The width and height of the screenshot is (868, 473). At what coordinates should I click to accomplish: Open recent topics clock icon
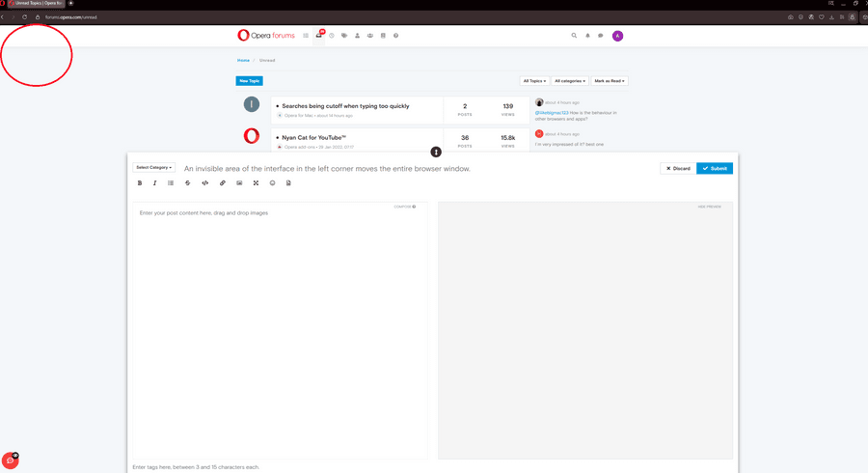(x=332, y=36)
